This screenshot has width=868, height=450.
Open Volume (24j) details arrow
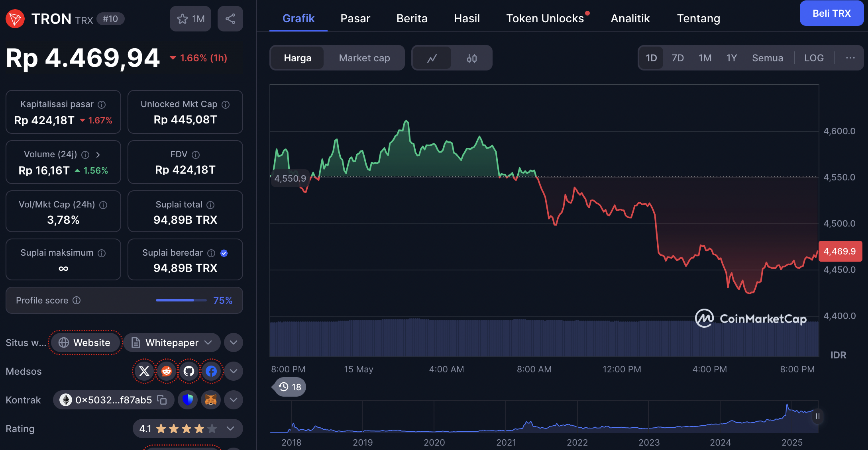click(x=98, y=155)
